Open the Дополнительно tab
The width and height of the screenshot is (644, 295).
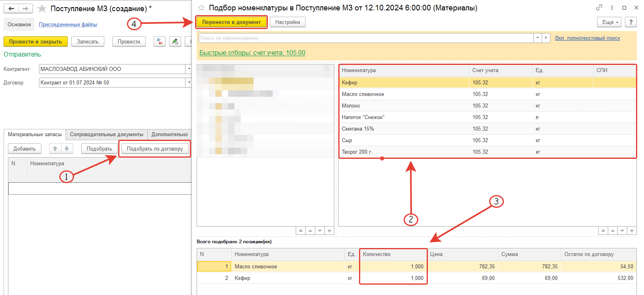(170, 134)
